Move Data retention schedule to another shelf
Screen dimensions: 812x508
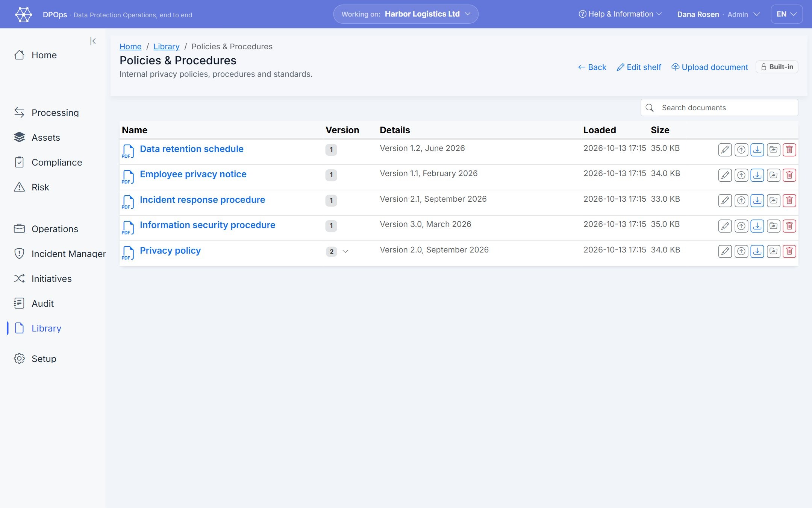point(773,150)
